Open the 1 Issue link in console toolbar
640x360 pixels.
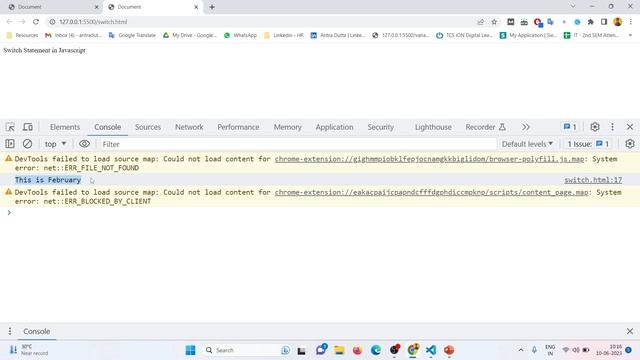coord(588,144)
